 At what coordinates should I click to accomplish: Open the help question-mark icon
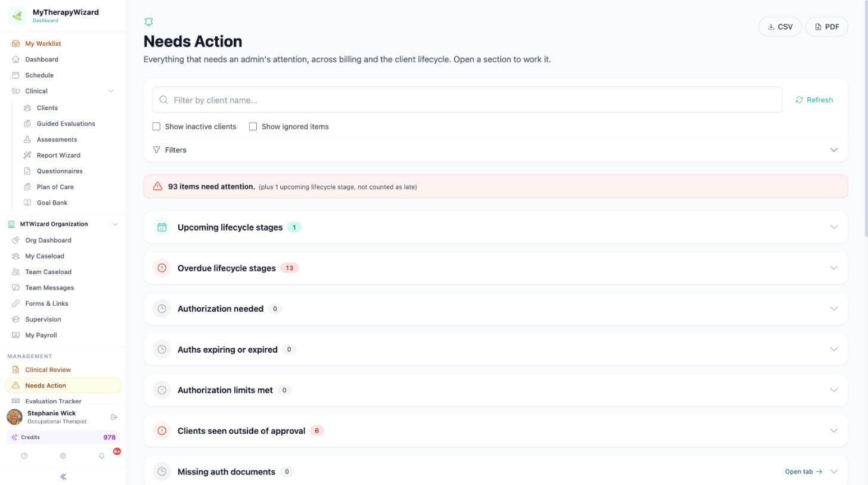[x=24, y=456]
